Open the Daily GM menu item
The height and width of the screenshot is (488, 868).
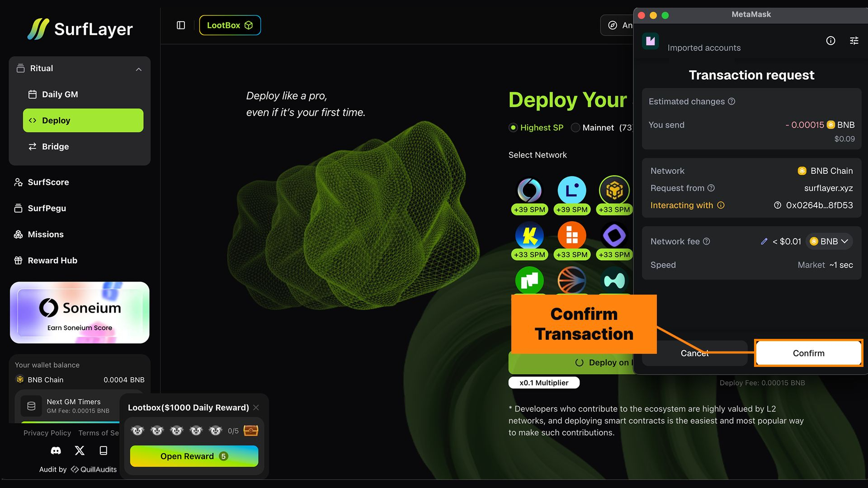point(60,94)
